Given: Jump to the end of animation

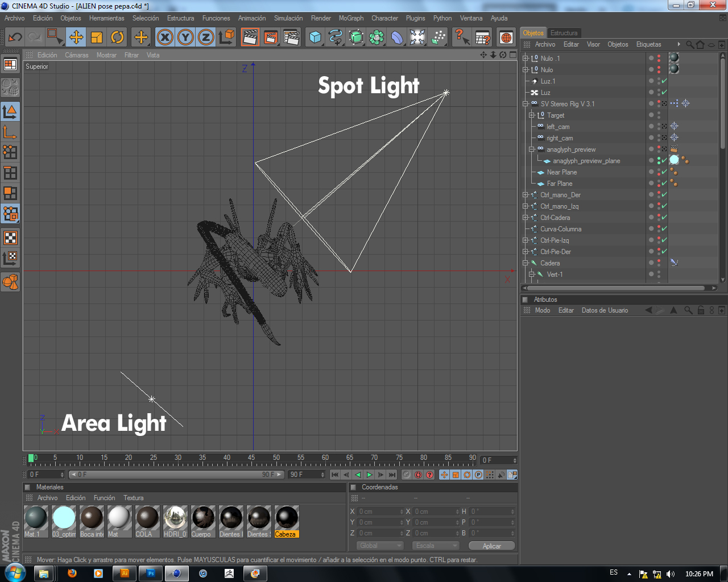Looking at the screenshot, I should click(x=392, y=475).
